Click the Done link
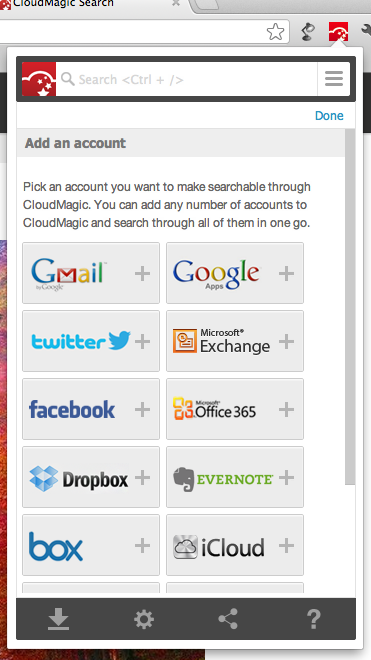The width and height of the screenshot is (371, 660). (329, 115)
